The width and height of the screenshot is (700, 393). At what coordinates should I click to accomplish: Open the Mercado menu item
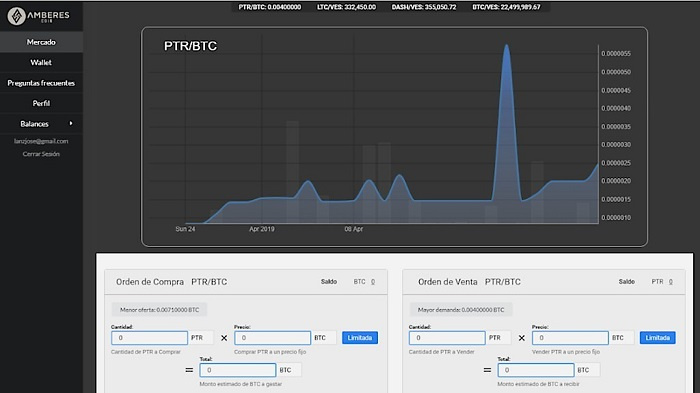41,42
